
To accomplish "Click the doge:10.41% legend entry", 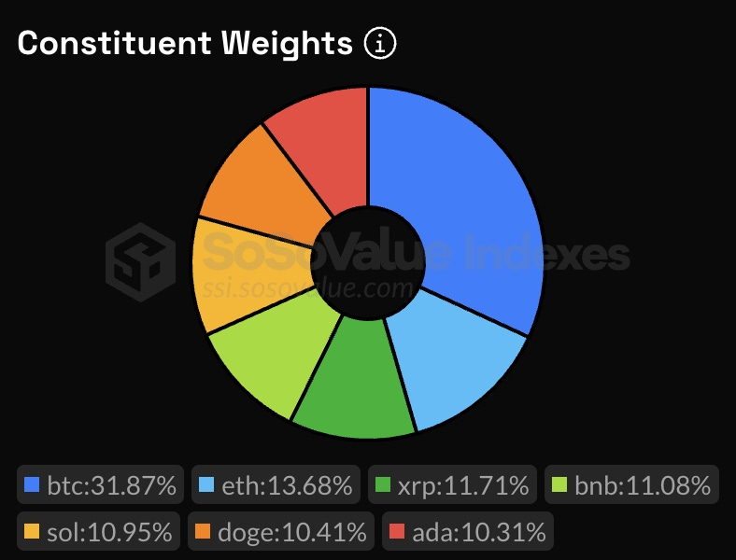I will (x=281, y=531).
